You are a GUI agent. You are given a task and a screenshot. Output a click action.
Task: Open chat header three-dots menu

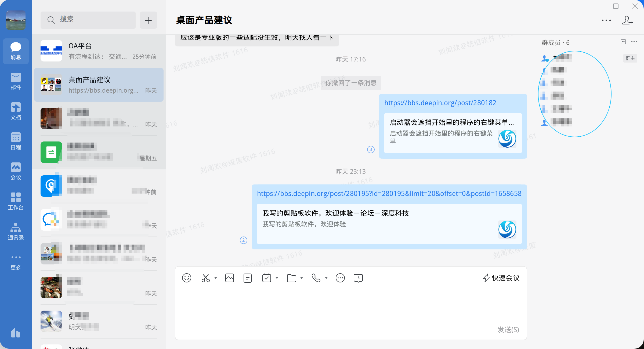point(606,20)
